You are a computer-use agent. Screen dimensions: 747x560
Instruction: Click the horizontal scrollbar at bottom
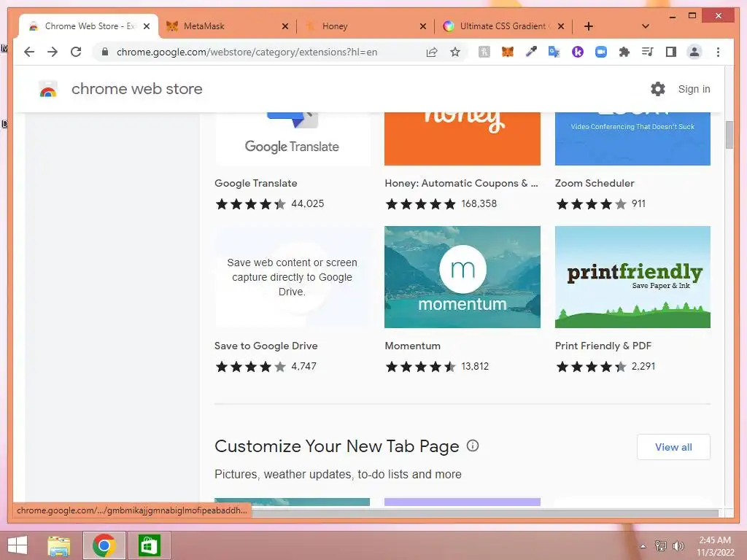coord(485,513)
